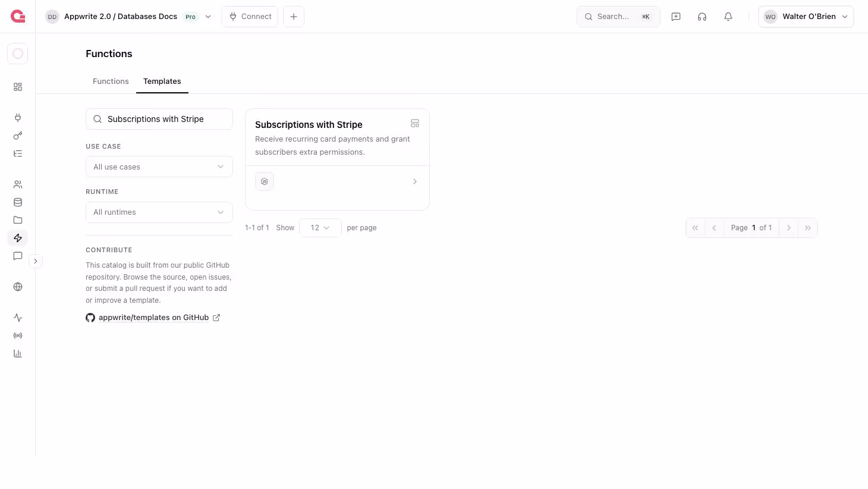The image size is (868, 489).
Task: Go to the next page
Action: pos(789,228)
